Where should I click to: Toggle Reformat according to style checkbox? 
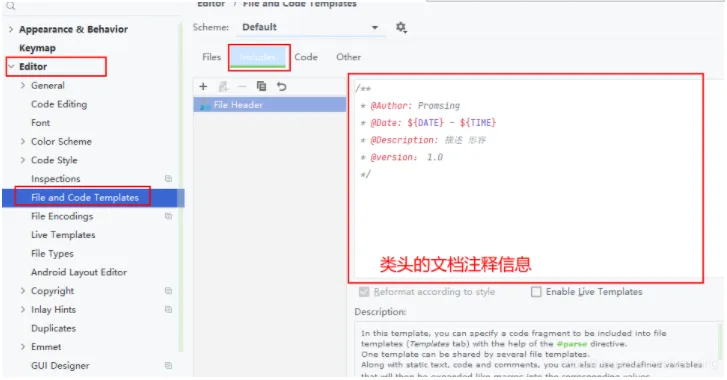point(364,291)
